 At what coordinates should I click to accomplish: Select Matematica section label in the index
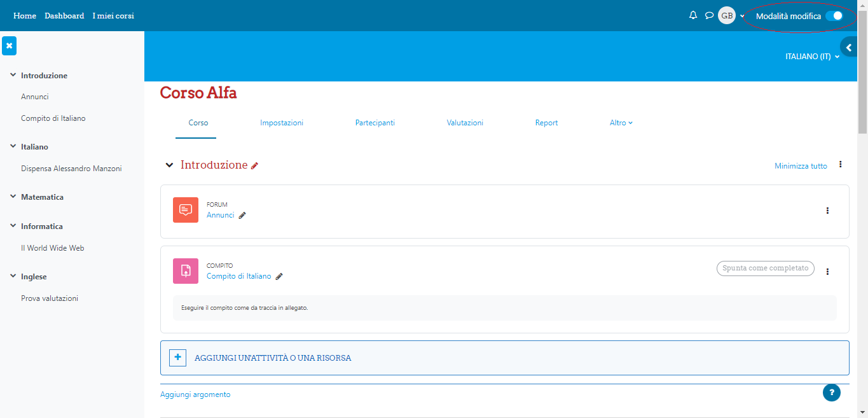tap(42, 197)
